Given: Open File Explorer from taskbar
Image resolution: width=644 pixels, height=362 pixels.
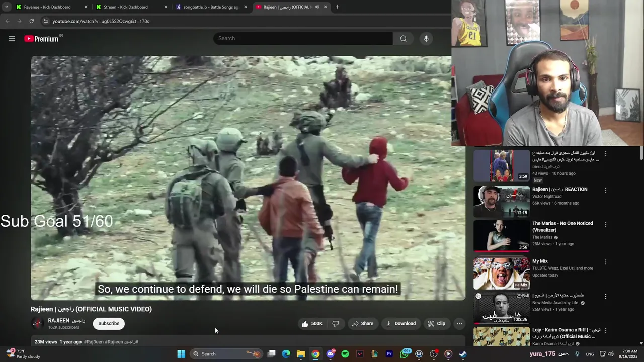Looking at the screenshot, I should (300, 354).
